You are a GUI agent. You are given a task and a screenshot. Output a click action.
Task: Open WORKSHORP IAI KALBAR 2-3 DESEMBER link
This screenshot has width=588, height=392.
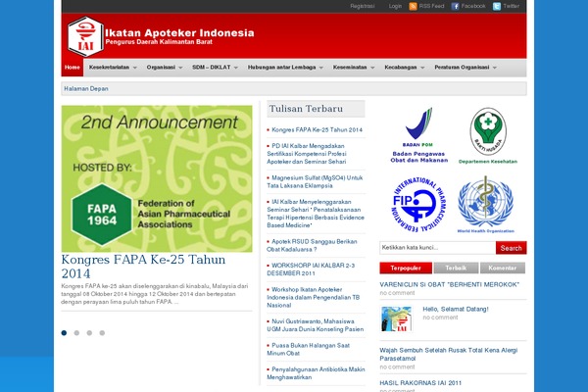pyautogui.click(x=311, y=269)
